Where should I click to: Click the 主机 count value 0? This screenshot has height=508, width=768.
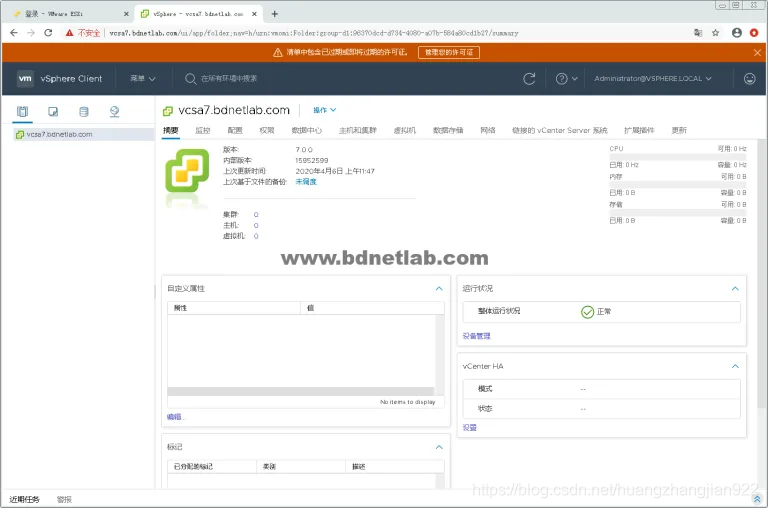point(256,225)
